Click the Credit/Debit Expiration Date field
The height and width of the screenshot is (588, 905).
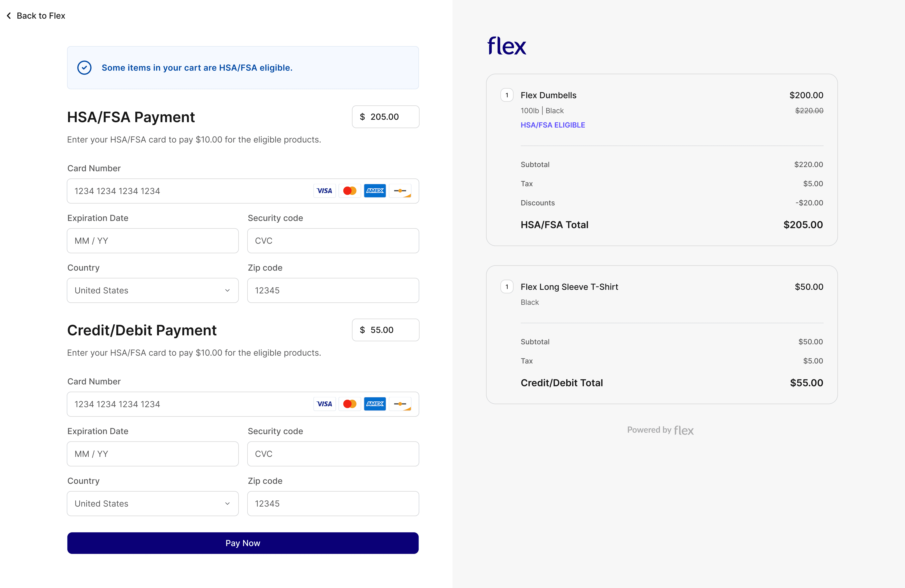[152, 454]
